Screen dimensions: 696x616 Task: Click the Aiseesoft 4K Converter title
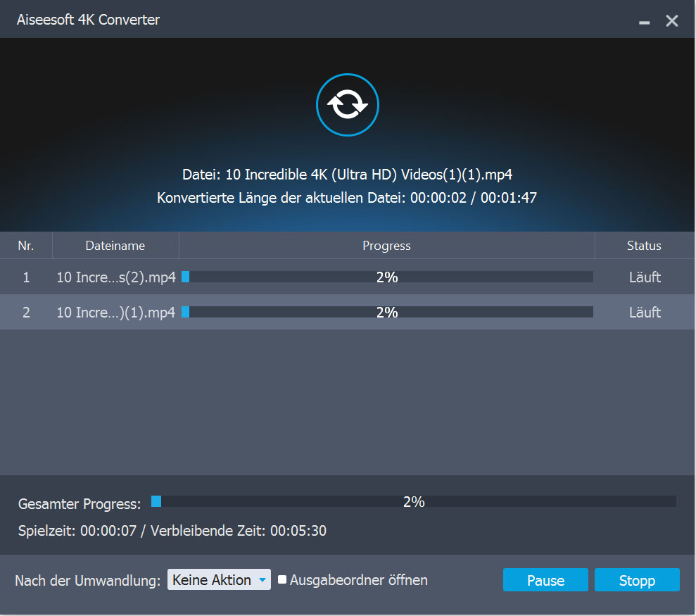click(x=88, y=20)
